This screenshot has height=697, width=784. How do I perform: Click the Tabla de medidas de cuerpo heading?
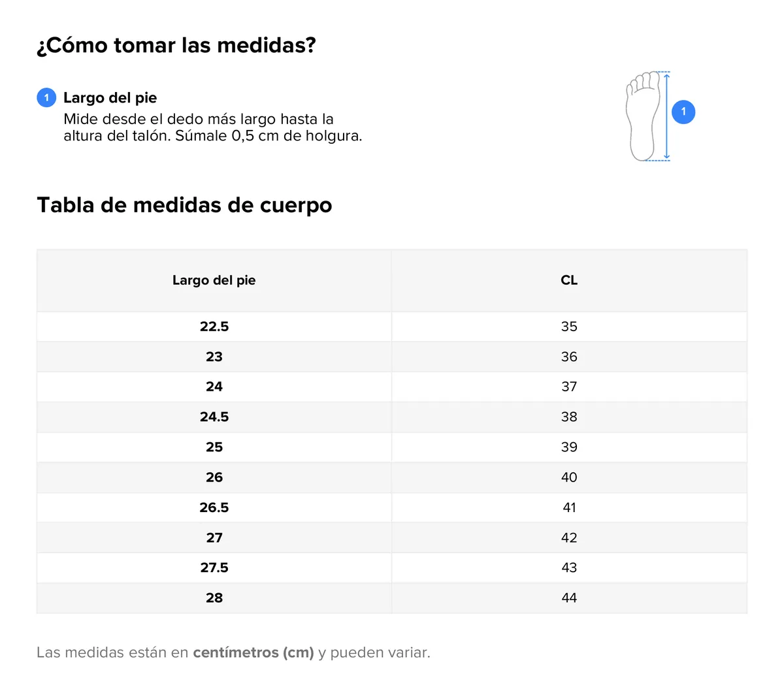pyautogui.click(x=184, y=205)
